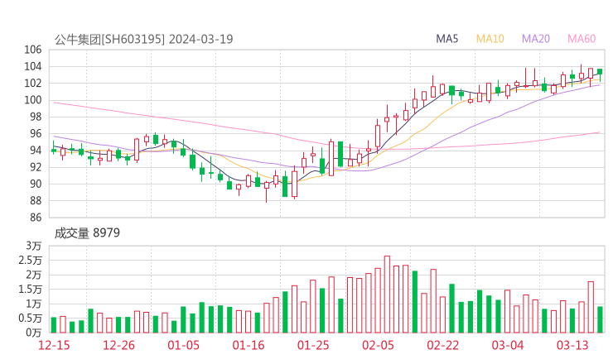Click the 100 price axis label
Image resolution: width=613 pixels, height=364 pixels.
pos(33,100)
